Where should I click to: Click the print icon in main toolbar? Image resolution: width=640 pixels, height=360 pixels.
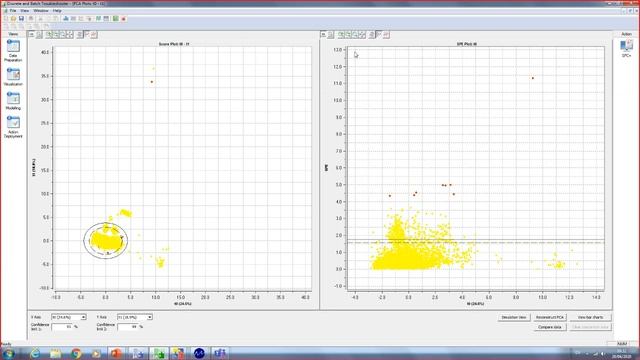[x=31, y=18]
